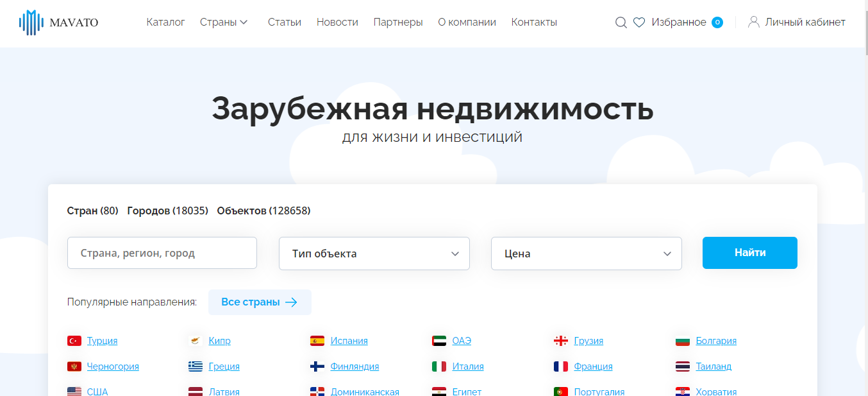The width and height of the screenshot is (868, 396).
Task: Click the MAVATO logo
Action: 59,22
